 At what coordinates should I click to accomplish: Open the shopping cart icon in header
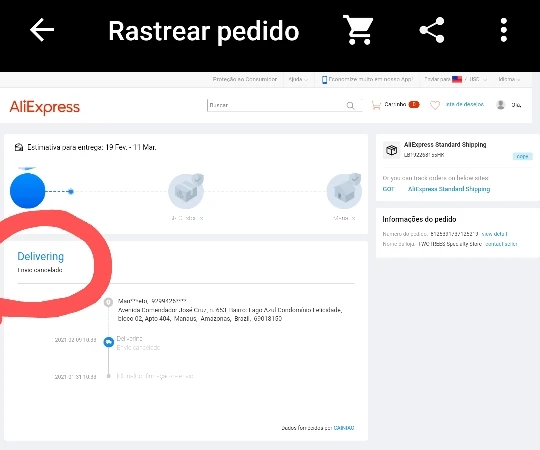click(x=358, y=30)
